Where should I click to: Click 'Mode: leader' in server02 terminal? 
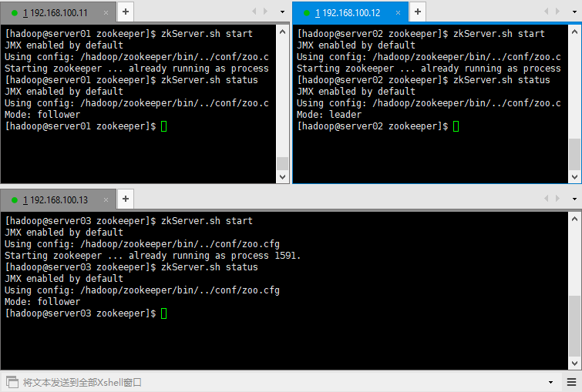(x=329, y=115)
